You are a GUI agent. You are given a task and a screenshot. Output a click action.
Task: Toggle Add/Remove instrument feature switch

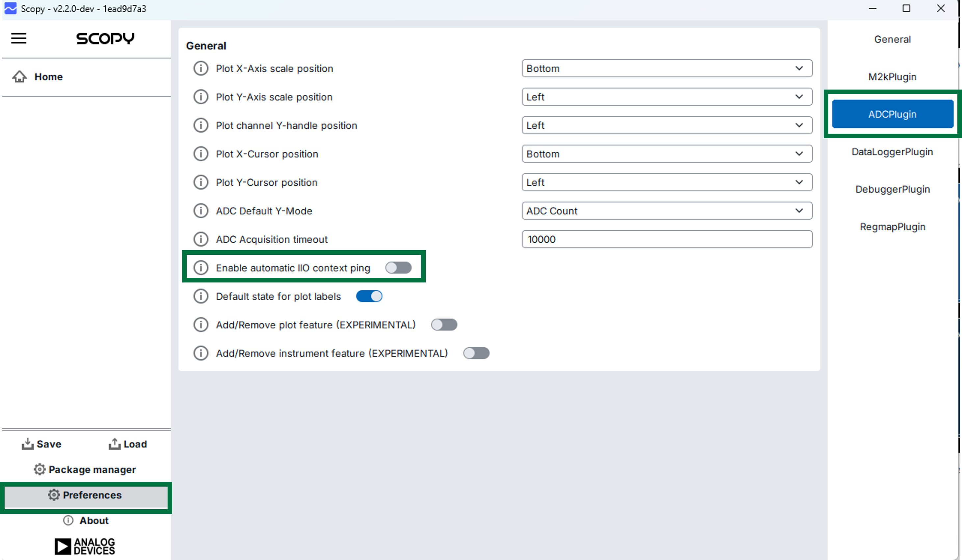click(x=476, y=353)
